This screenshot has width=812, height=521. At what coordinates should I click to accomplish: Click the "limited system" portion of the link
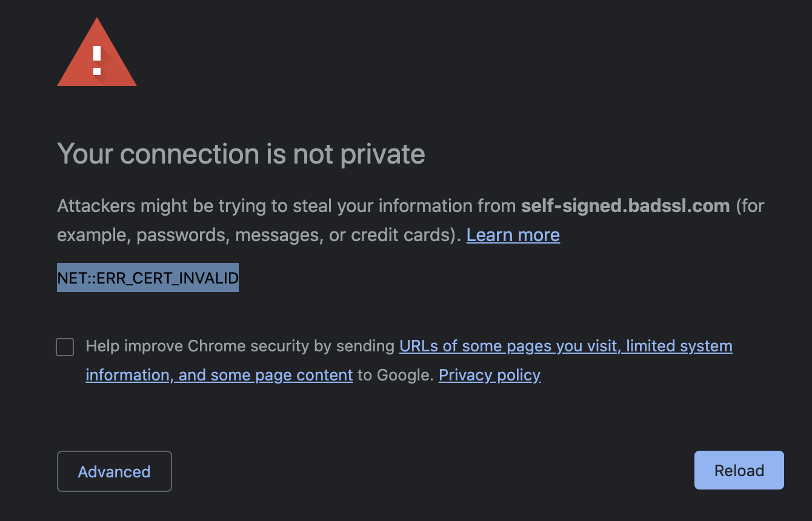click(679, 346)
